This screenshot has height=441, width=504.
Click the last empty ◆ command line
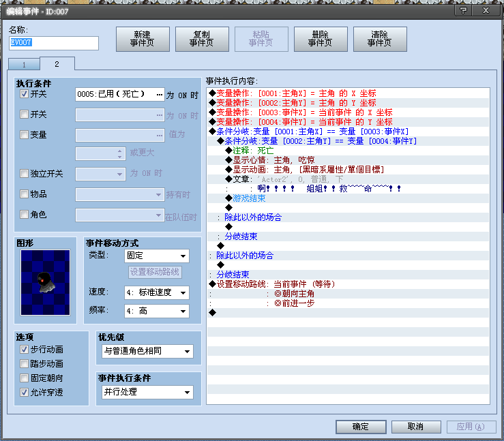point(348,313)
